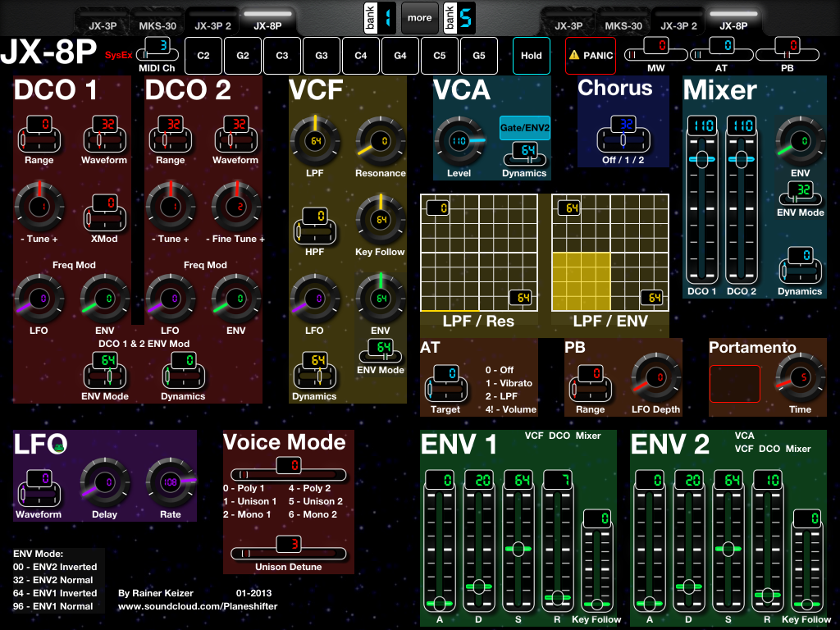The height and width of the screenshot is (630, 840).
Task: Toggle the Gate/ENV2 switch in VCA
Action: point(524,127)
